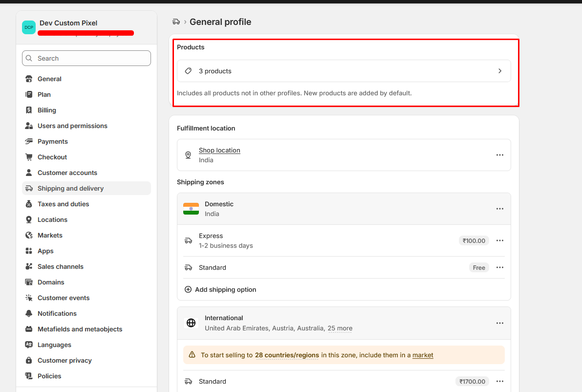Click the settings Search field

86,58
